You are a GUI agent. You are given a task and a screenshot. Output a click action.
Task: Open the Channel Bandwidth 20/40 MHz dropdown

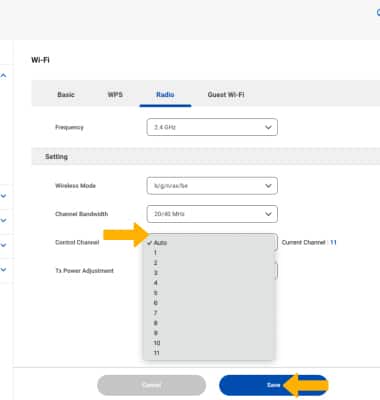pyautogui.click(x=212, y=214)
